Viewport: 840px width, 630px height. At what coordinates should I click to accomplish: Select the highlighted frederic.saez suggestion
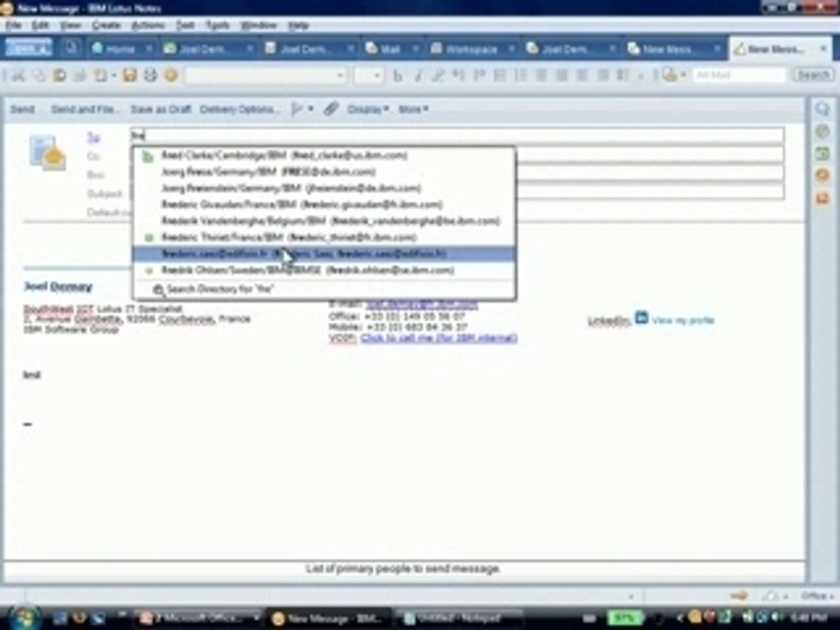(x=324, y=254)
